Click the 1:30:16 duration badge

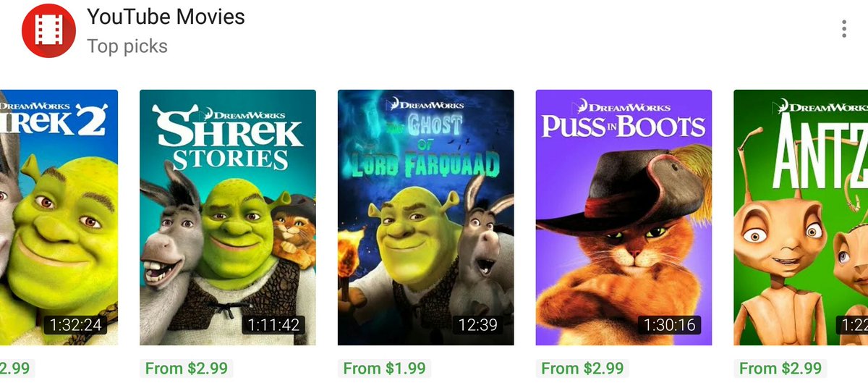click(670, 324)
